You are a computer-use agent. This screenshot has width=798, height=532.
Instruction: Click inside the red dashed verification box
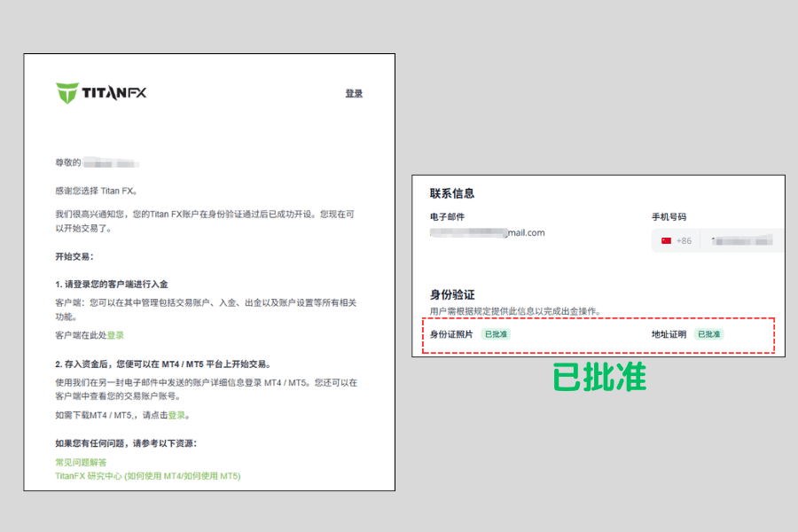coord(594,336)
